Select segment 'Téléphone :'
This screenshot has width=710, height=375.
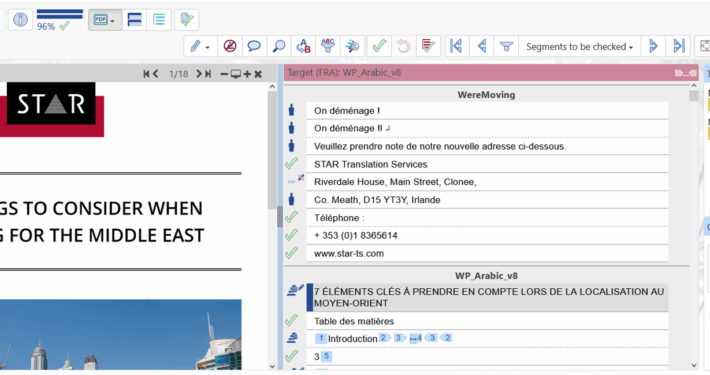click(x=487, y=217)
